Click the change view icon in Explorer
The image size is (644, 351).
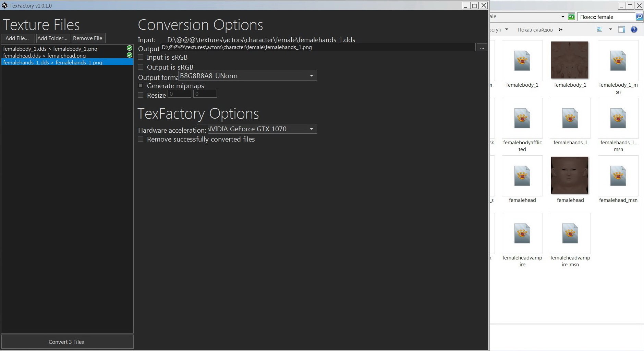click(599, 29)
